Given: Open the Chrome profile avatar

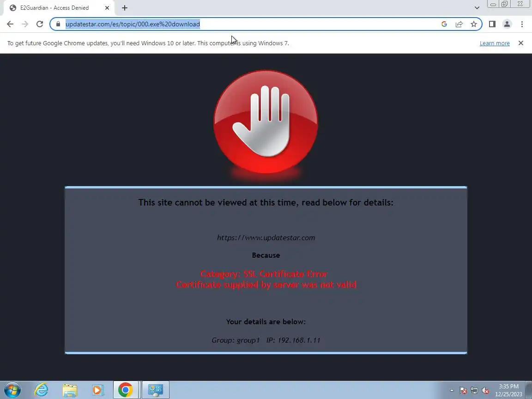Looking at the screenshot, I should pyautogui.click(x=507, y=24).
